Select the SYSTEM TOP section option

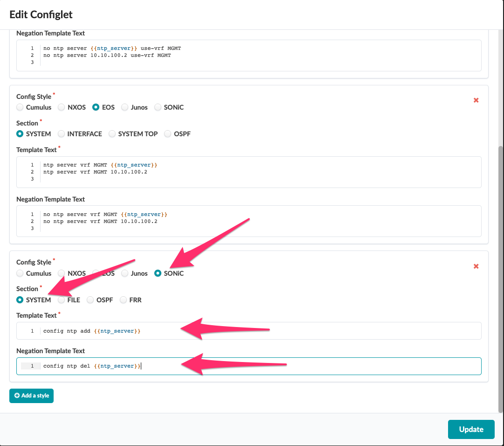click(112, 134)
